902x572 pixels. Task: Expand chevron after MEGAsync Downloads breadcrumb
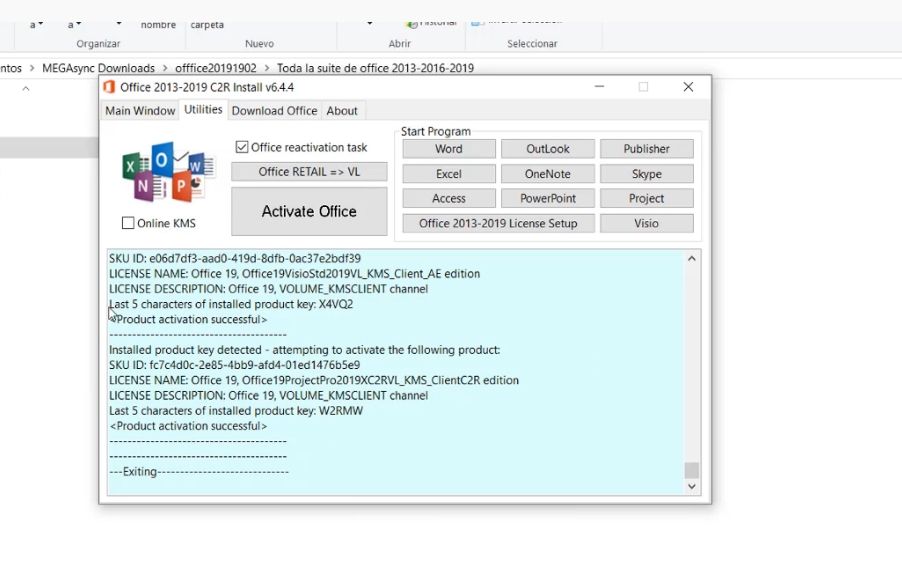165,68
